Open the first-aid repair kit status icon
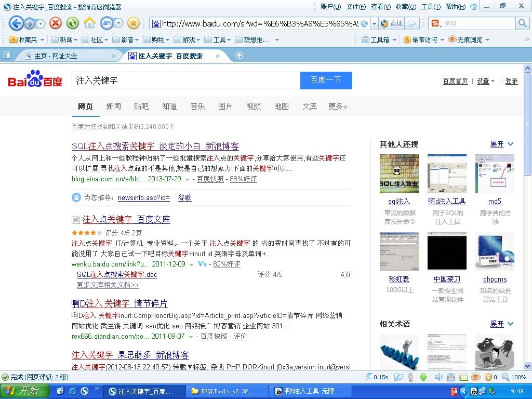The width and height of the screenshot is (532, 399). coord(451,377)
